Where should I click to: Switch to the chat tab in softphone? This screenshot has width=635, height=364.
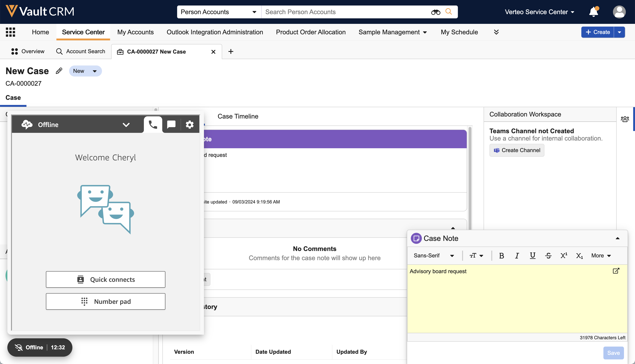[171, 125]
